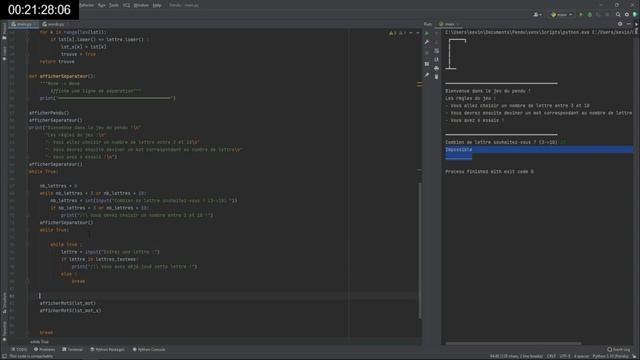Click the 'Bienvenue dans le jeu du pendu' console line
640x360 pixels.
tap(488, 91)
